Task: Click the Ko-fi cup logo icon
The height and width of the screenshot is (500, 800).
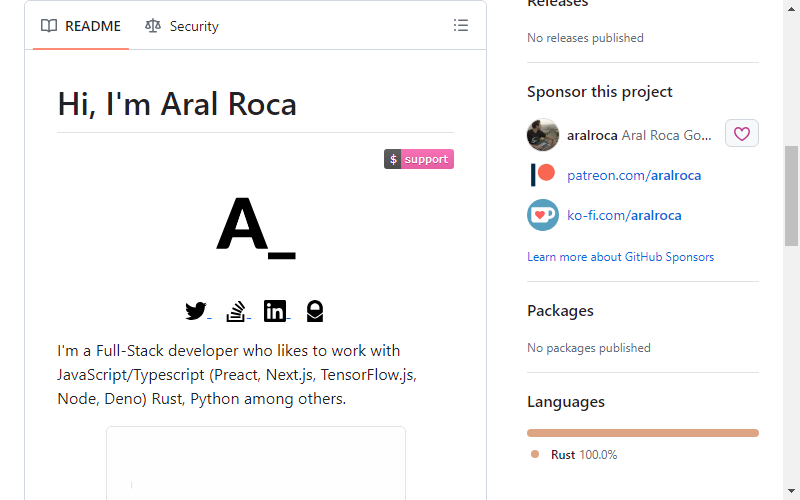Action: click(x=543, y=215)
